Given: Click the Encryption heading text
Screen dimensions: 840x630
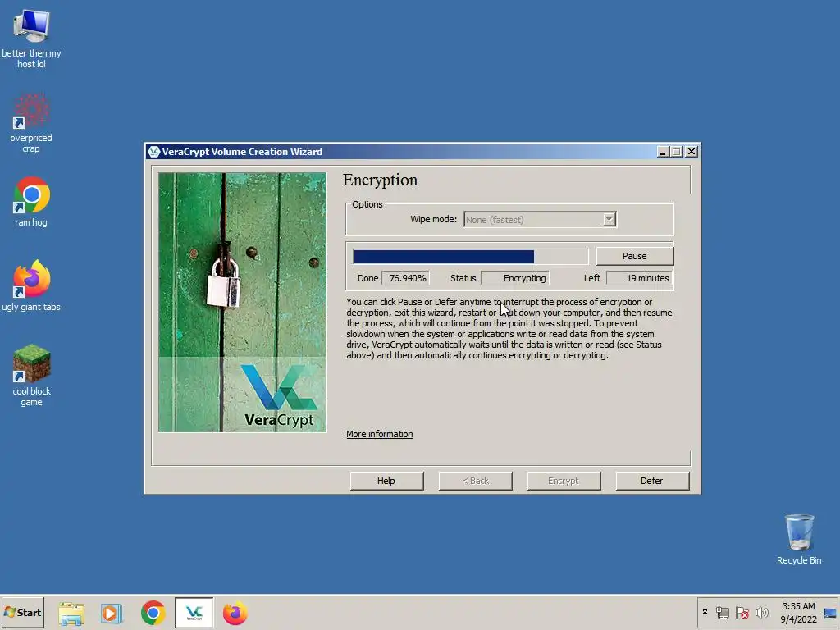Looking at the screenshot, I should 380,180.
